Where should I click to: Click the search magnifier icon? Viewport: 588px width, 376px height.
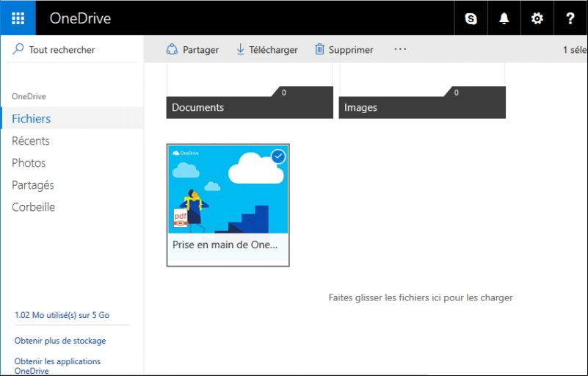tap(18, 48)
